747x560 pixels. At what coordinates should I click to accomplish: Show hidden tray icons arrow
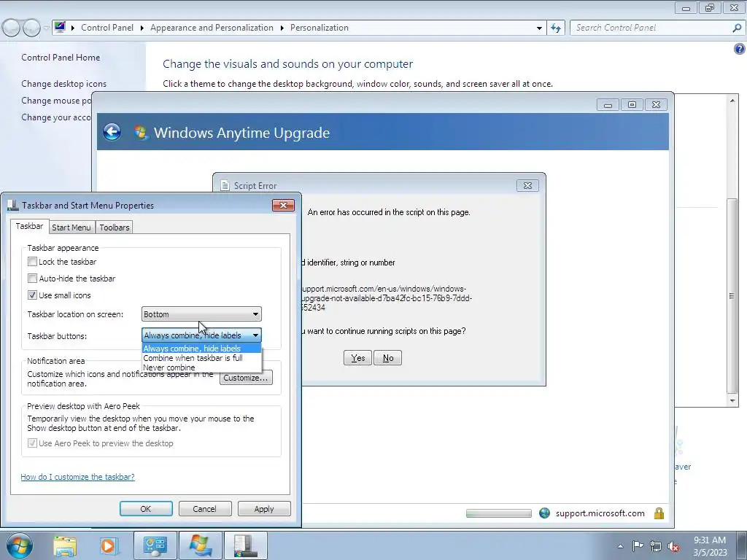(620, 546)
